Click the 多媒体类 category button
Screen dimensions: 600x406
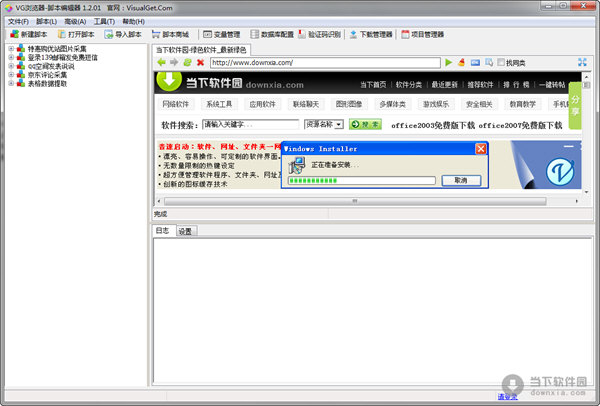pos(392,104)
